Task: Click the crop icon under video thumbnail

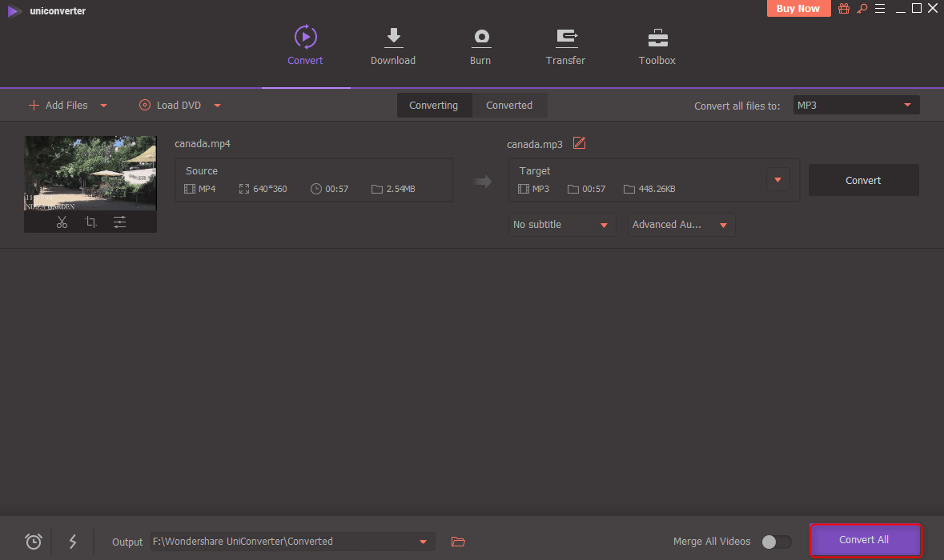Action: (x=90, y=222)
